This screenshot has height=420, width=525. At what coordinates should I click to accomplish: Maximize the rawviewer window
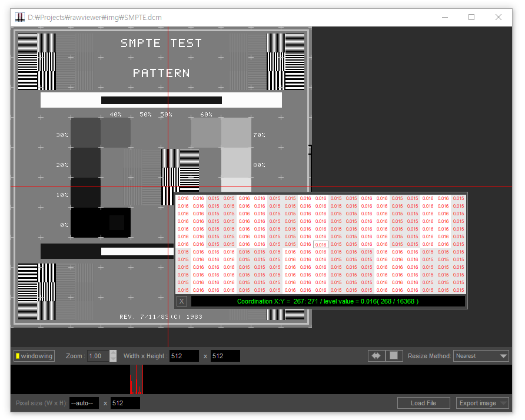coord(471,17)
